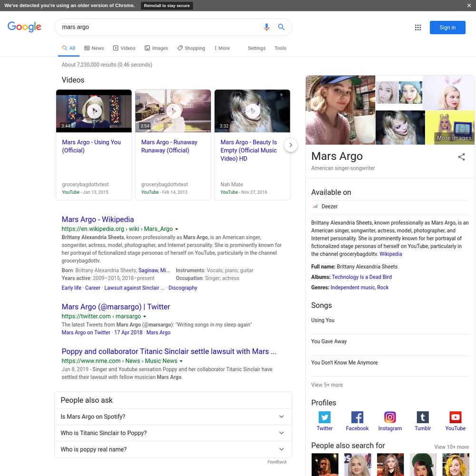
Task: Start voice search with microphone icon
Action: point(267,27)
